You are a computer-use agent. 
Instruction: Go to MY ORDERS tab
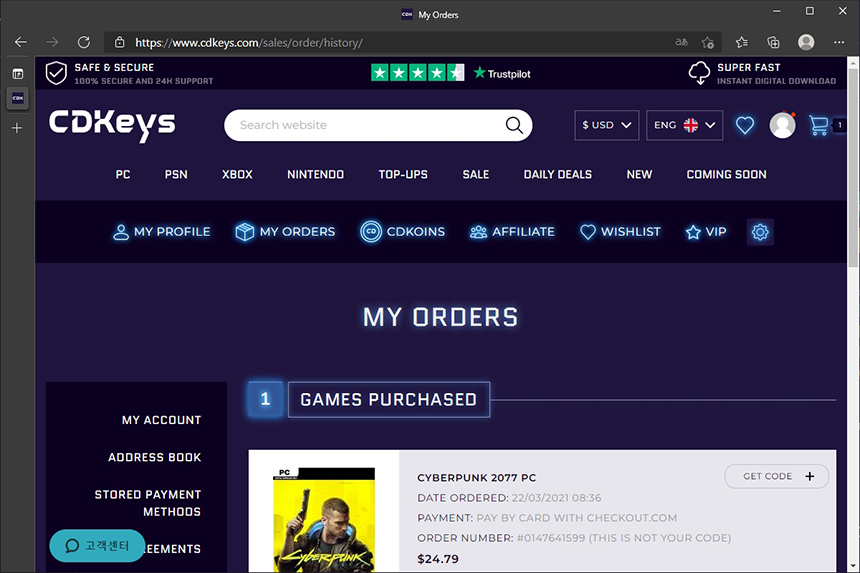point(285,232)
